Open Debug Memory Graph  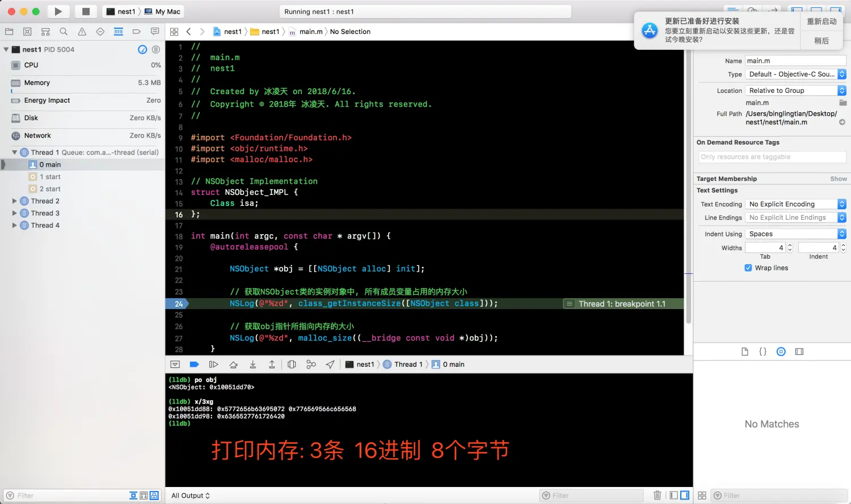[311, 365]
